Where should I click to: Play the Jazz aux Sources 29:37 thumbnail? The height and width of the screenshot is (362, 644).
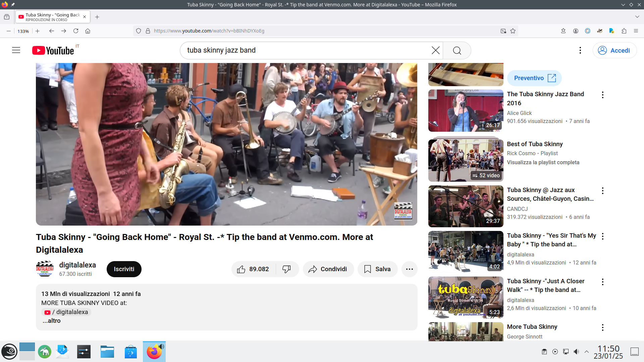[466, 206]
